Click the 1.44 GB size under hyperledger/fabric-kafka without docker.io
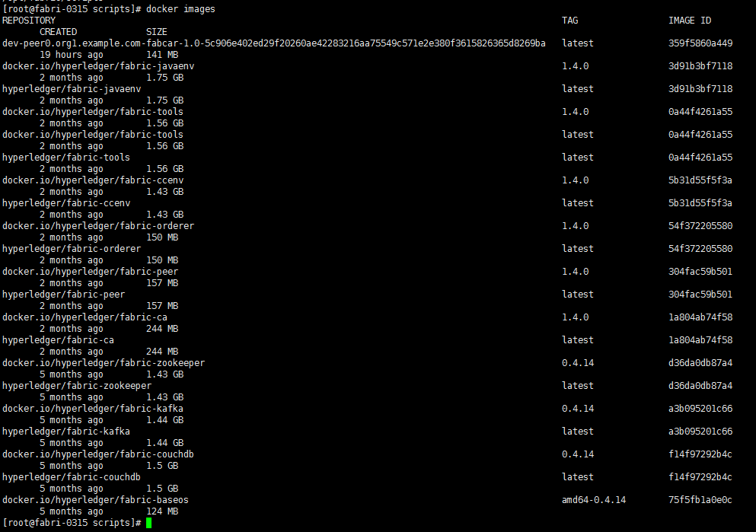 (x=165, y=443)
